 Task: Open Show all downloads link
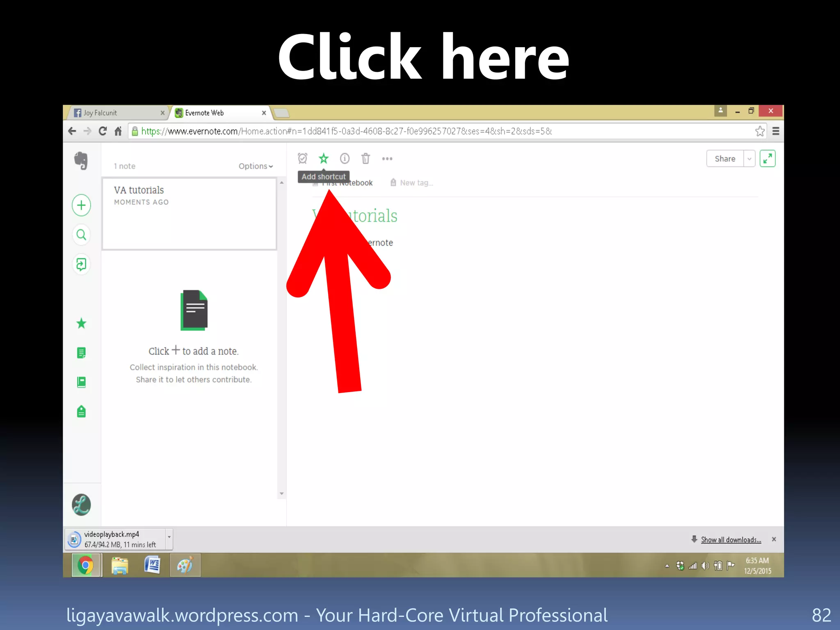pyautogui.click(x=730, y=540)
